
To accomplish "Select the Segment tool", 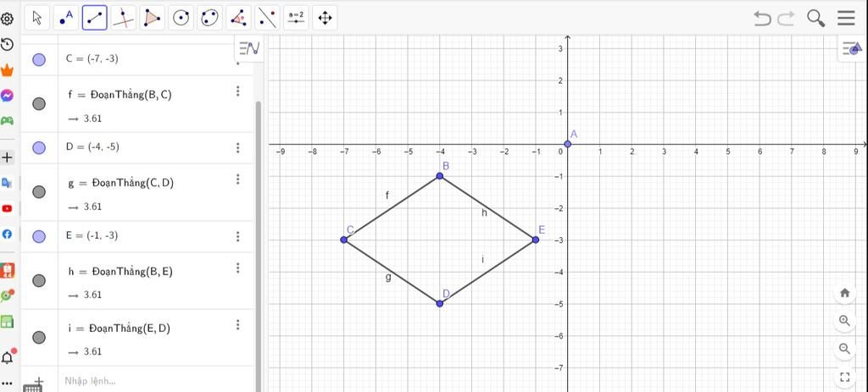I will 95,18.
